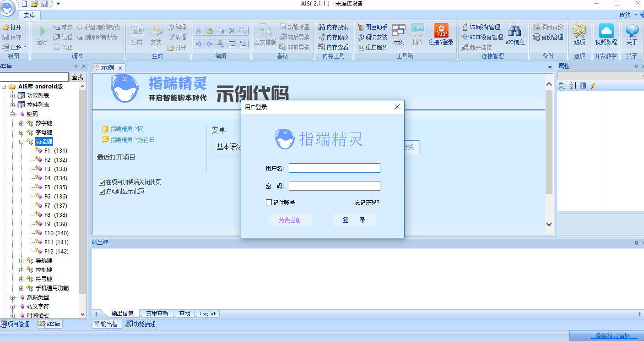Click the 查找 search button in AIS库 panel
644x341 pixels.
tap(78, 77)
